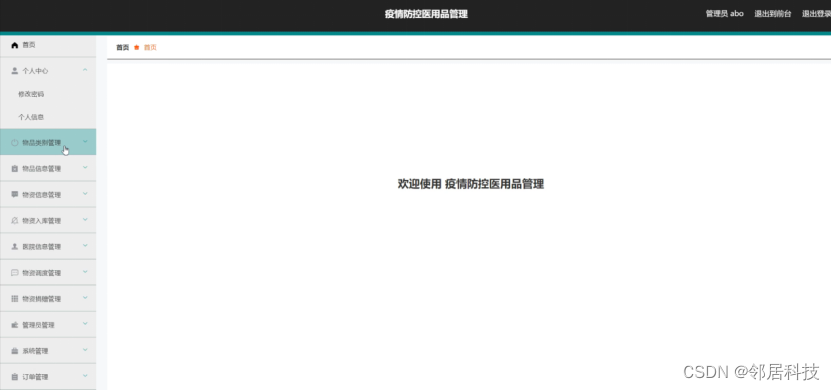Click the grid icon next to 物资捐赠管理

click(15, 299)
